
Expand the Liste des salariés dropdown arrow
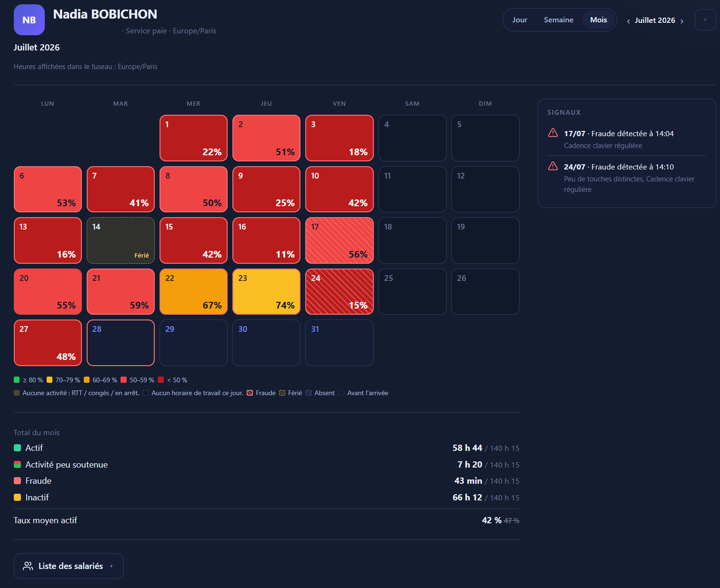pyautogui.click(x=111, y=566)
